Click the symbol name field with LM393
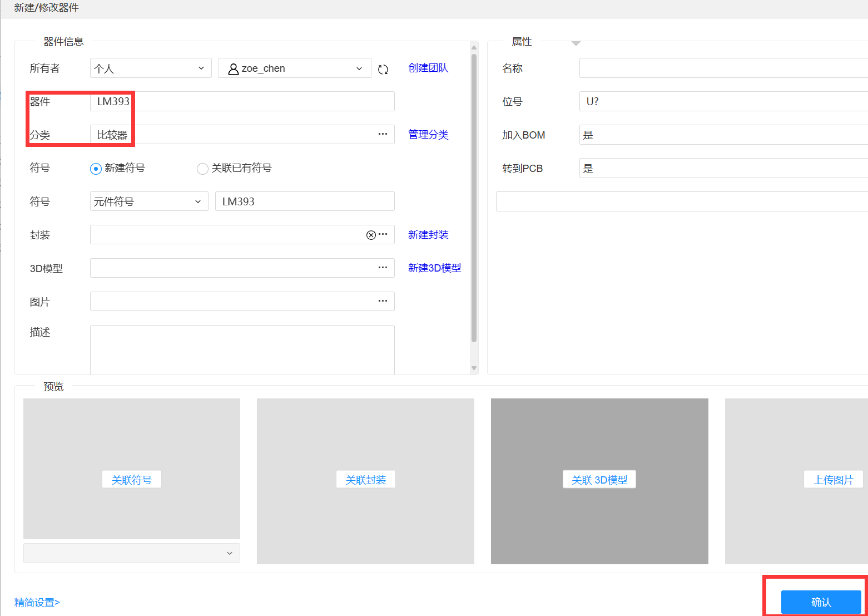Viewport: 868px width, 616px height. [x=305, y=201]
